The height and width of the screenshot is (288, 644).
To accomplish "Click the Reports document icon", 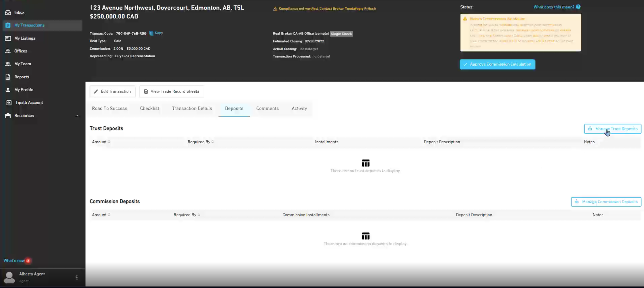I will (8, 77).
